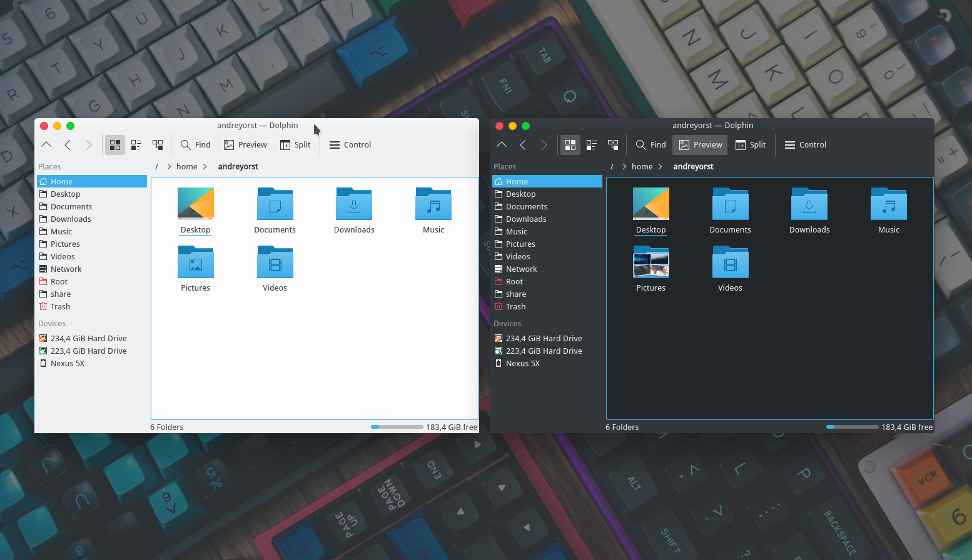Switch to Compact view in light Dolphin window
Viewport: 972px width, 560px height.
pos(136,145)
